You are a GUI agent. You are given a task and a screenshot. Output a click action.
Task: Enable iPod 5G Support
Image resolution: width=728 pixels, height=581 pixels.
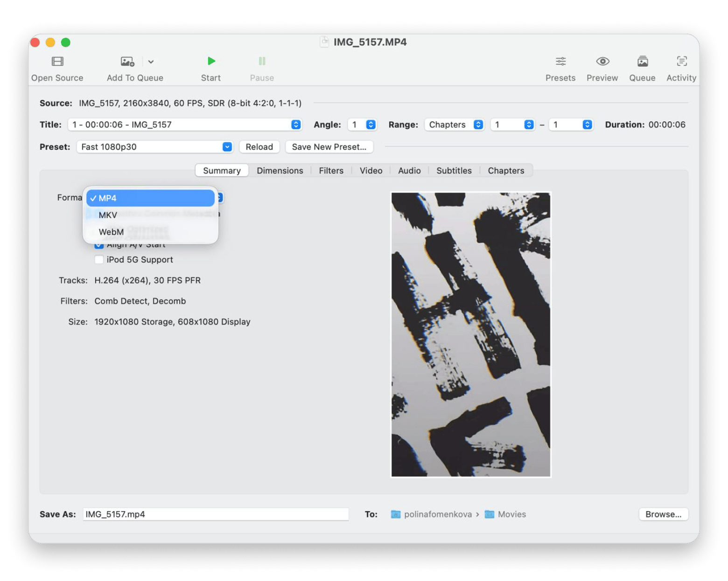98,260
